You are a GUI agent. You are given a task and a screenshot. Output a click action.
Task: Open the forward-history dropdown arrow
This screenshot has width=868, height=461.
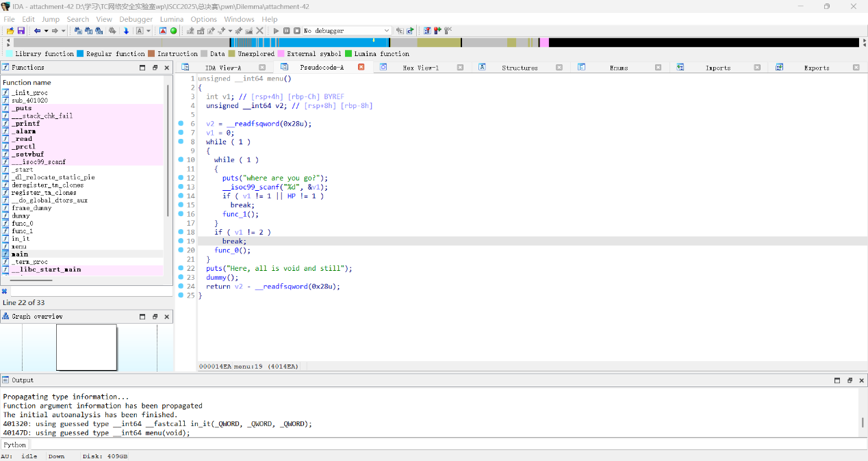pyautogui.click(x=64, y=31)
